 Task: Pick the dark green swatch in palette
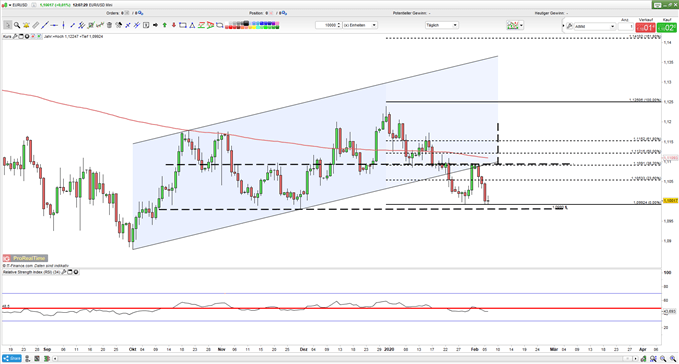pos(277,27)
